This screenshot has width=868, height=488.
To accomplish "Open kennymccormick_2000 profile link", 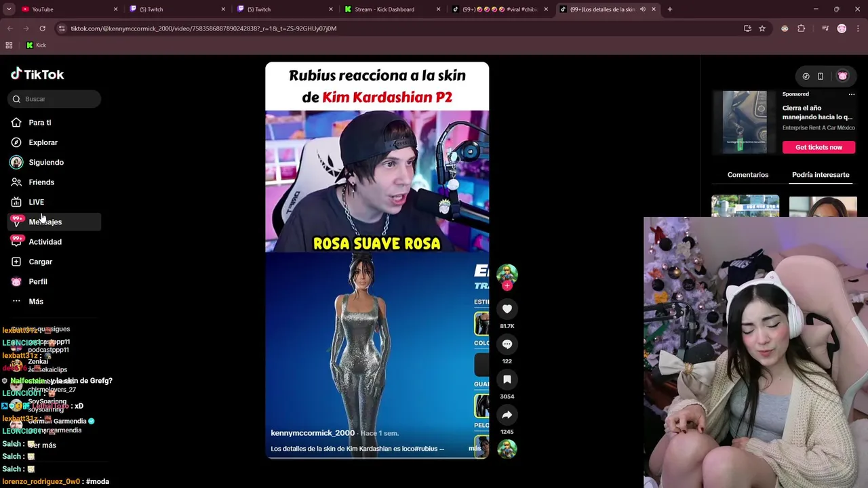I will click(x=313, y=433).
